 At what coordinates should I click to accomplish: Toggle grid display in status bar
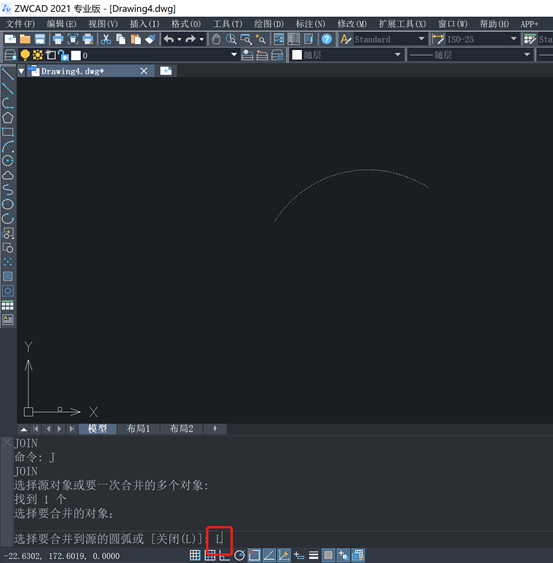[195, 555]
